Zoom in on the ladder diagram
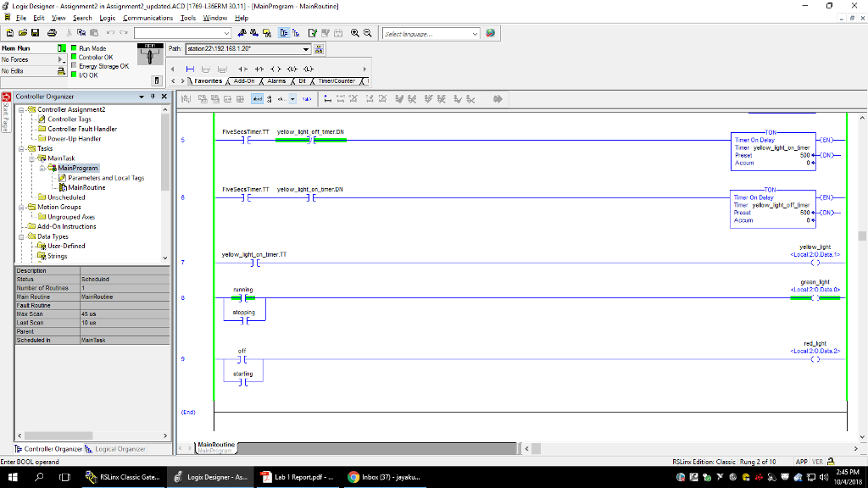Image resolution: width=868 pixels, height=488 pixels. point(355,32)
